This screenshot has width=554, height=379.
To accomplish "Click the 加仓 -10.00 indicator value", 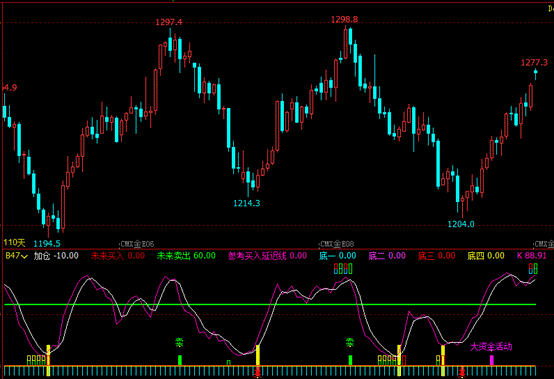I will 56,256.
